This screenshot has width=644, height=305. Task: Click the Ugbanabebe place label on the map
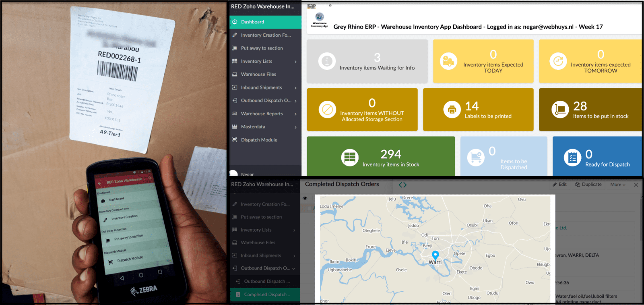[340, 270]
